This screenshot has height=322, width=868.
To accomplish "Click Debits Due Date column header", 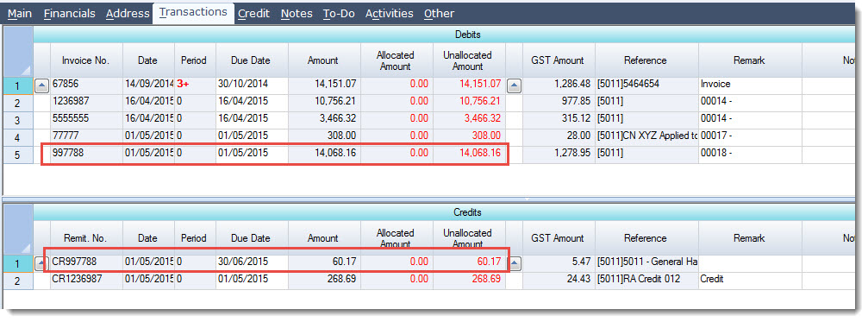I will click(x=252, y=60).
